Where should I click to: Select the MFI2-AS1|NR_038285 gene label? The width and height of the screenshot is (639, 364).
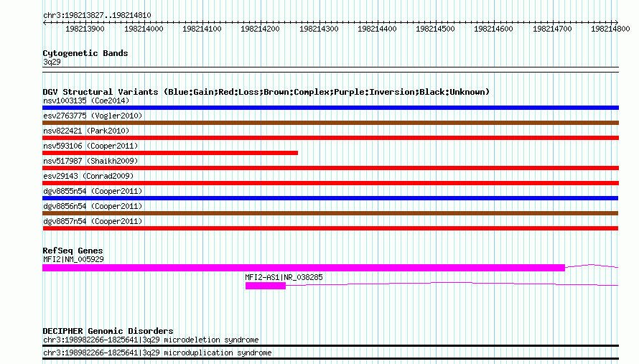[x=284, y=277]
